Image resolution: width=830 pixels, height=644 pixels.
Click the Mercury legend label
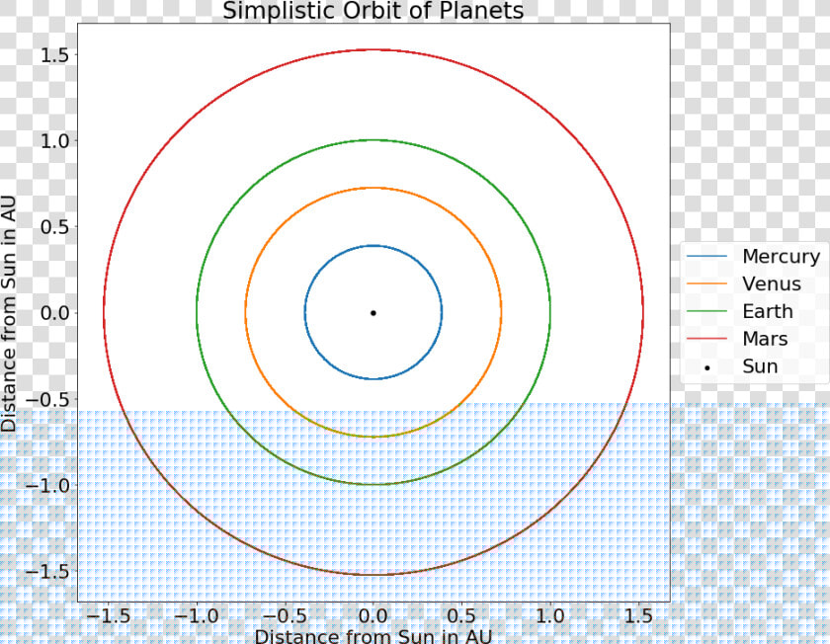(781, 256)
